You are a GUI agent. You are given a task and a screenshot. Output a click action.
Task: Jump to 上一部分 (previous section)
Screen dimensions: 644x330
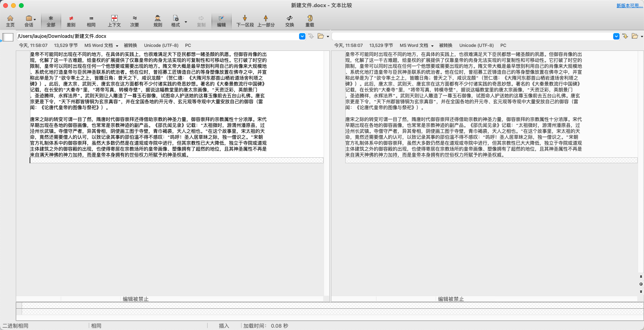(x=266, y=21)
